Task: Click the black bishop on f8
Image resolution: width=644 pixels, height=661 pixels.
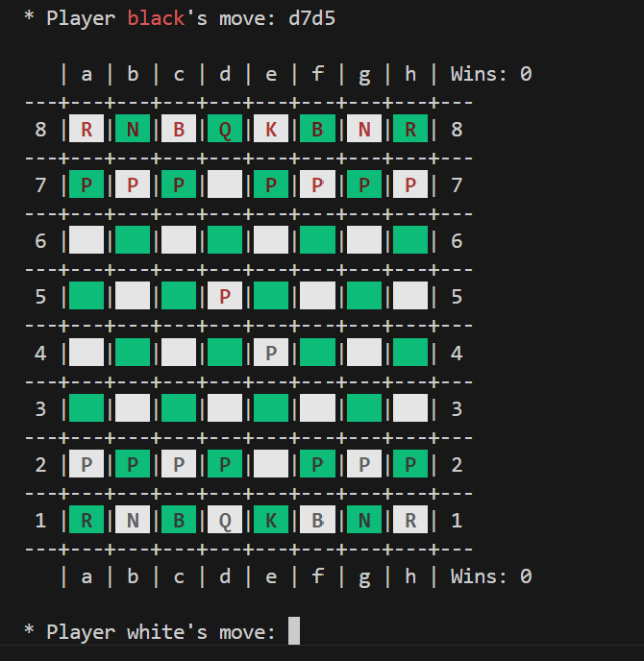Action: pyautogui.click(x=317, y=130)
